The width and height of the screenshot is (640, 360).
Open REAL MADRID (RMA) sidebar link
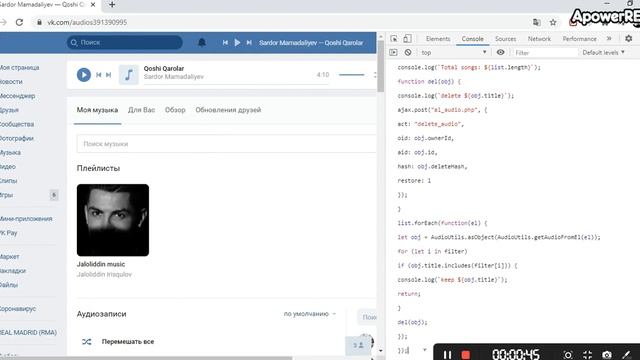(x=28, y=332)
